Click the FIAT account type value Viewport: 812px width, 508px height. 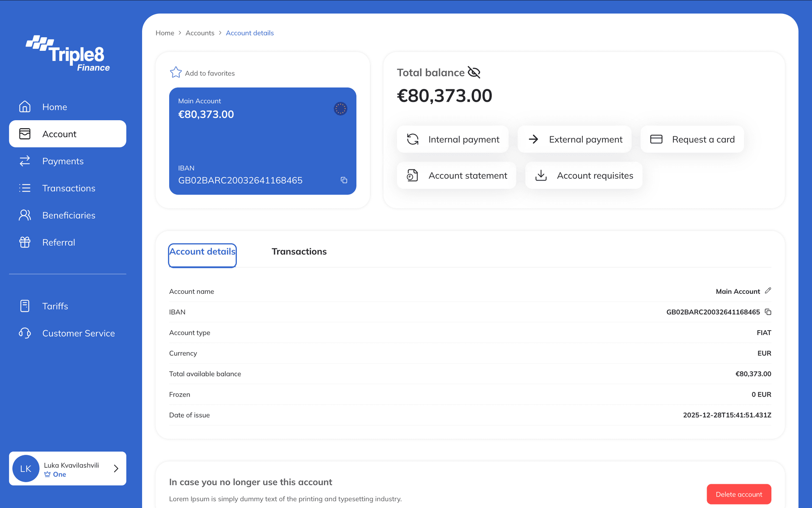(764, 333)
